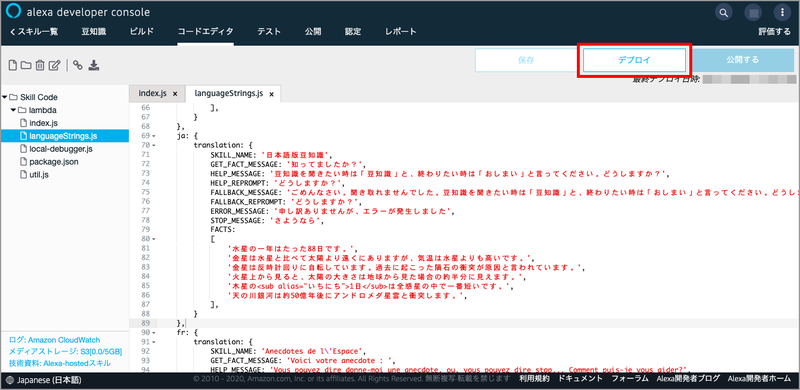Screen dimensions: 800x390
Task: Close the index.js editor tab
Action: pos(175,94)
